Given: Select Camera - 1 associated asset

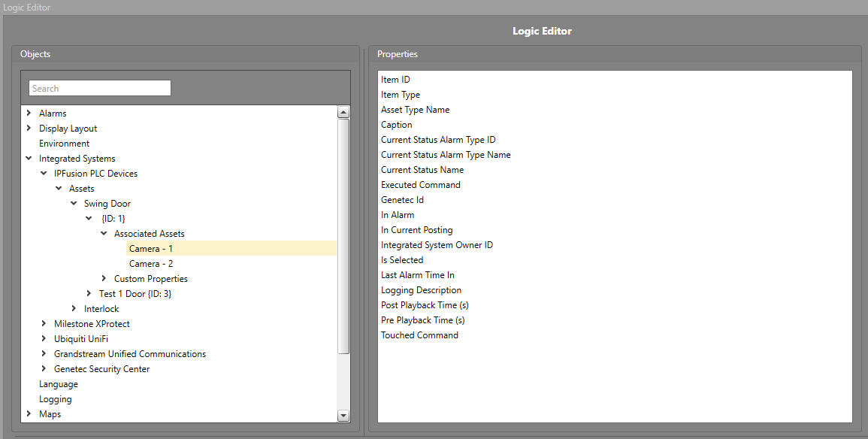Looking at the screenshot, I should click(x=151, y=249).
